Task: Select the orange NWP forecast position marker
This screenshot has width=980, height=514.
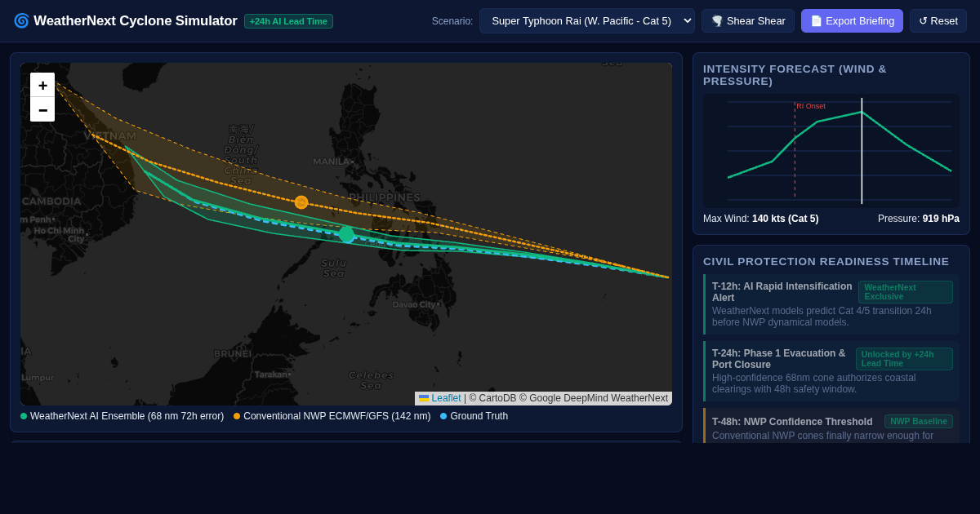Action: click(x=301, y=202)
